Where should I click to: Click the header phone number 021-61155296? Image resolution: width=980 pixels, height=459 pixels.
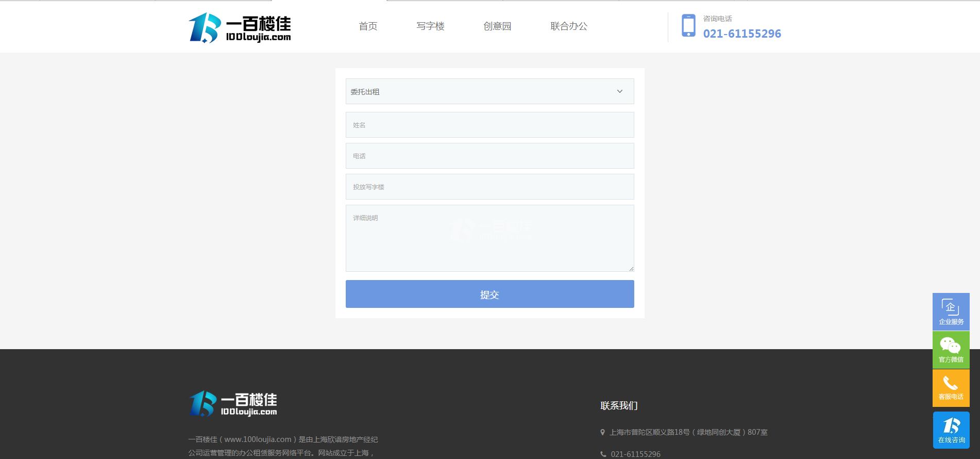(x=742, y=34)
